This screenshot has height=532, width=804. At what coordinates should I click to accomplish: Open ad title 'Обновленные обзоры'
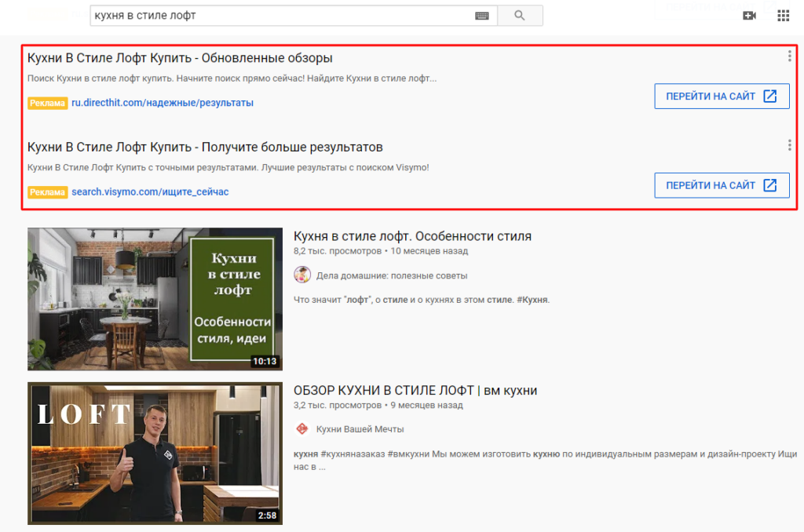[x=180, y=58]
